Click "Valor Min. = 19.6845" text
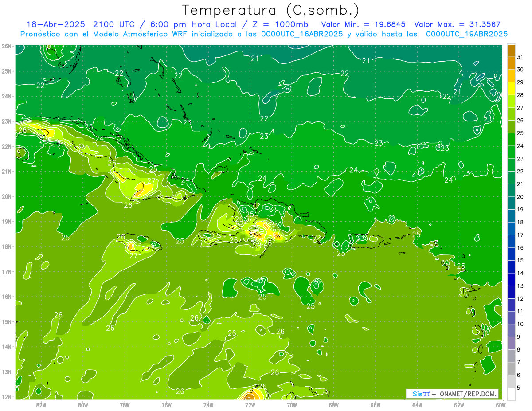This screenshot has height=411, width=532. tap(364, 24)
